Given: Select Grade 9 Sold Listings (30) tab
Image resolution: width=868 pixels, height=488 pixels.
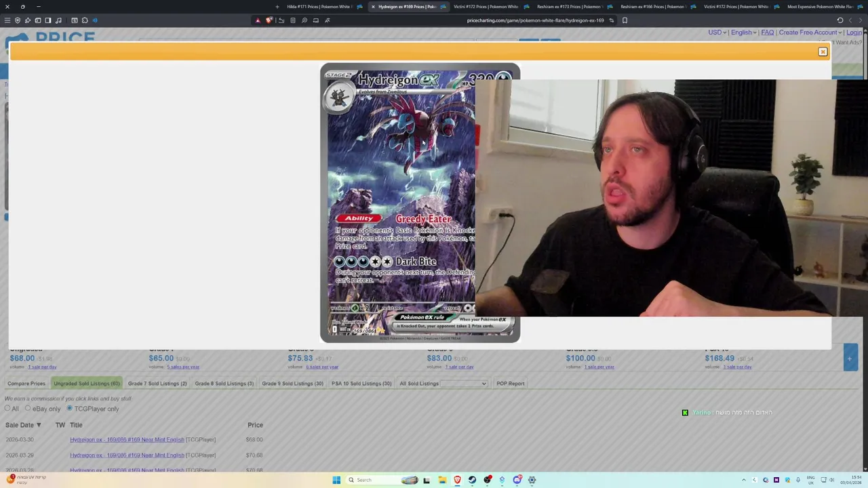Looking at the screenshot, I should tap(292, 384).
